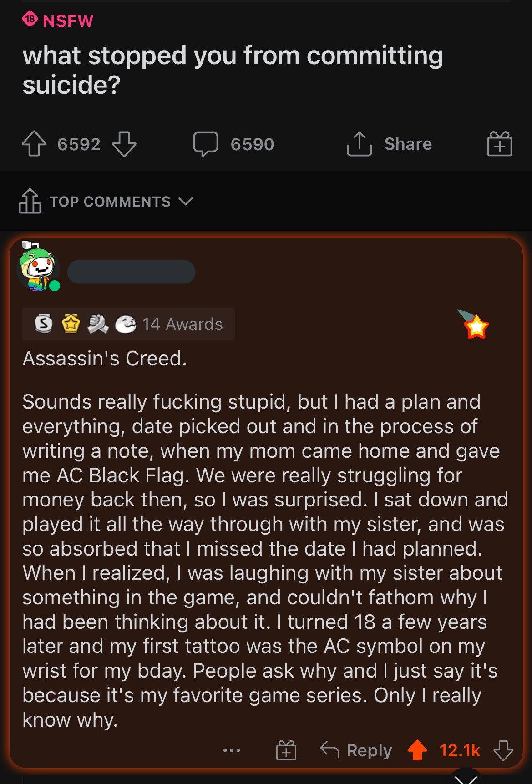Tap the Share label on the post
The width and height of the screenshot is (532, 784).
[408, 144]
